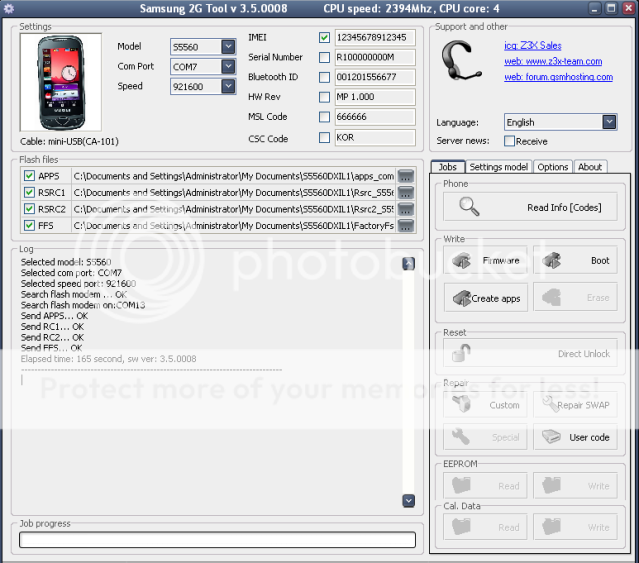Switch to the Settings model tab
The height and width of the screenshot is (563, 639).
tap(498, 167)
